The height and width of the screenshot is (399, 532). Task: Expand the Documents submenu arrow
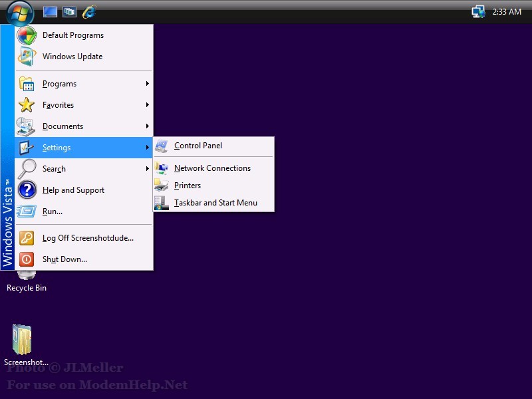click(147, 126)
